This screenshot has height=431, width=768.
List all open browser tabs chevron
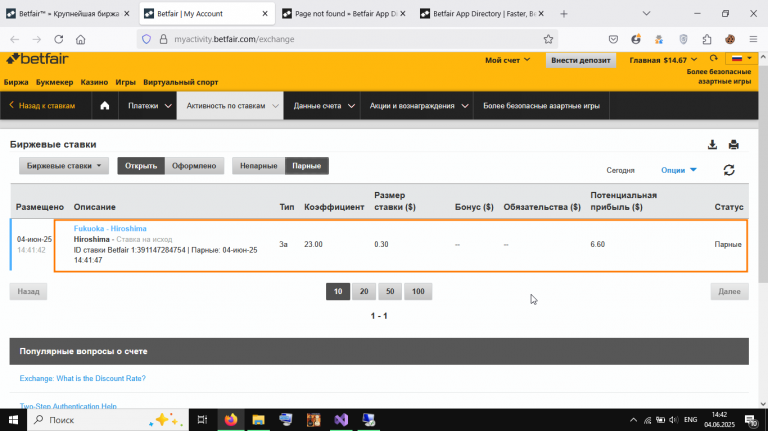[647, 14]
